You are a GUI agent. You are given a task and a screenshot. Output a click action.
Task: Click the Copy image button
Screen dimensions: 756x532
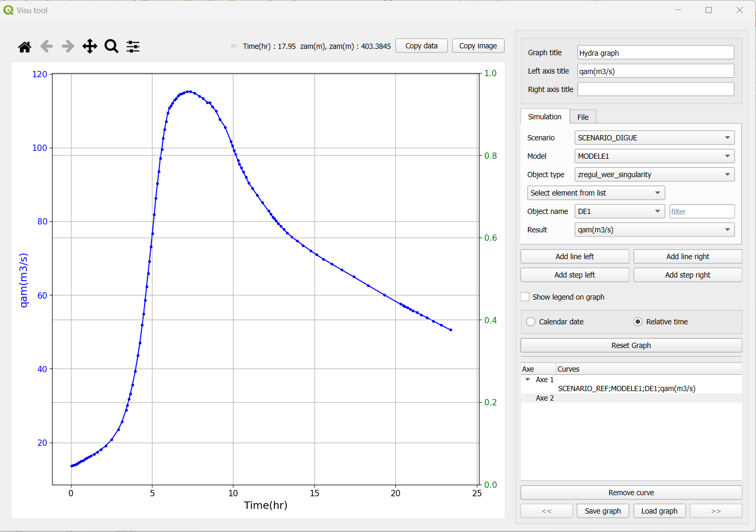[478, 46]
